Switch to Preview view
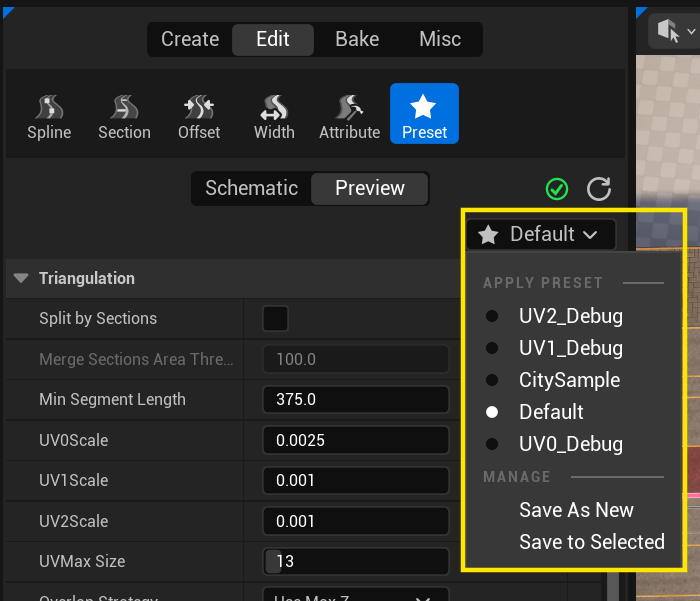 point(370,188)
